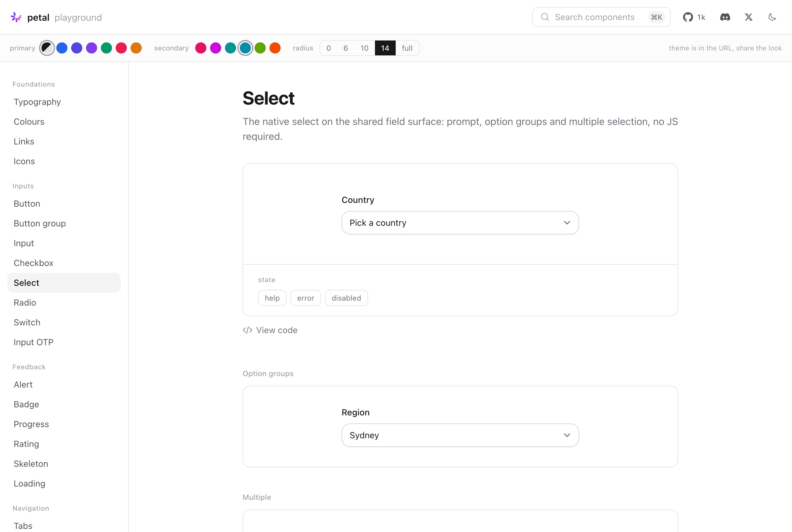The image size is (792, 532).
Task: Select the cyan secondary colour swatch
Action: [x=245, y=48]
